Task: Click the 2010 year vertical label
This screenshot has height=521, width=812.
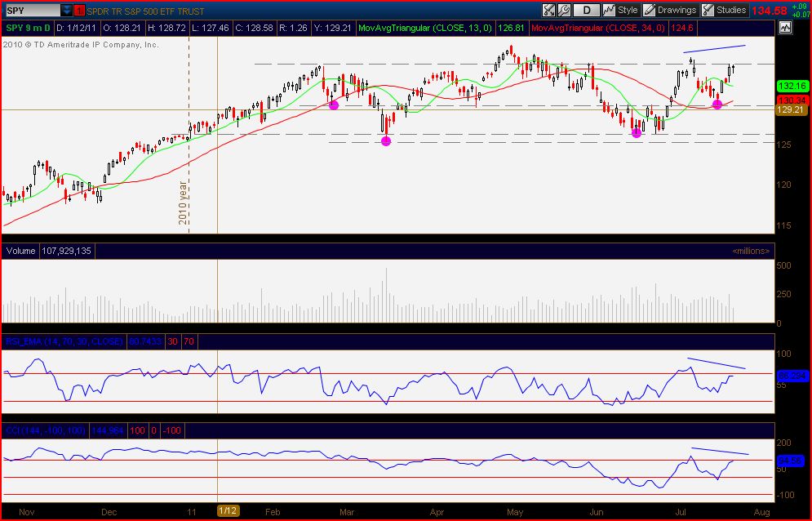Action: pyautogui.click(x=182, y=203)
